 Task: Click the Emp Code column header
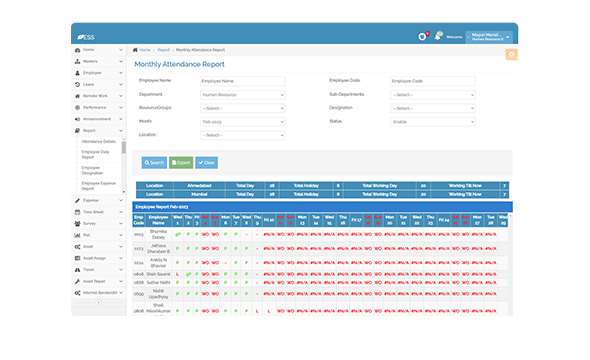point(138,220)
